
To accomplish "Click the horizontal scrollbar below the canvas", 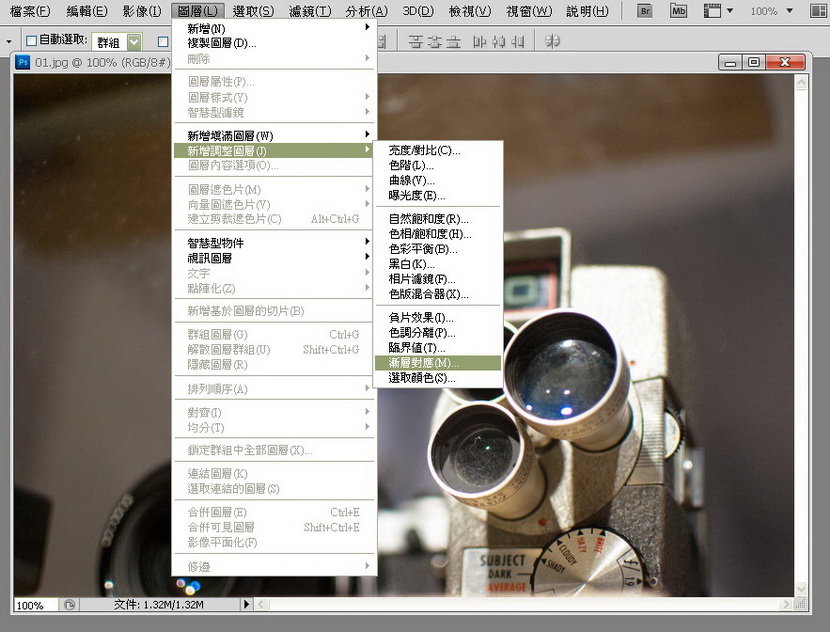I will point(520,605).
